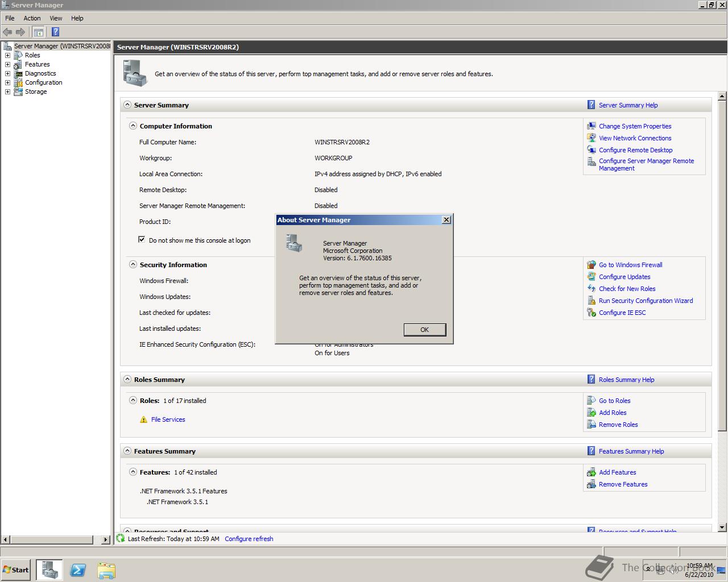Toggle 'Do not show me this console at logon'

(x=142, y=240)
